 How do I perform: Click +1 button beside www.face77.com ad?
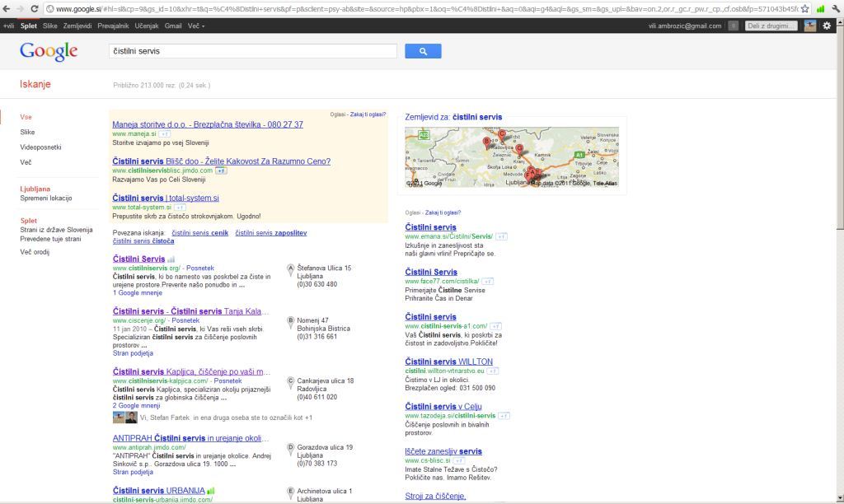(x=488, y=282)
